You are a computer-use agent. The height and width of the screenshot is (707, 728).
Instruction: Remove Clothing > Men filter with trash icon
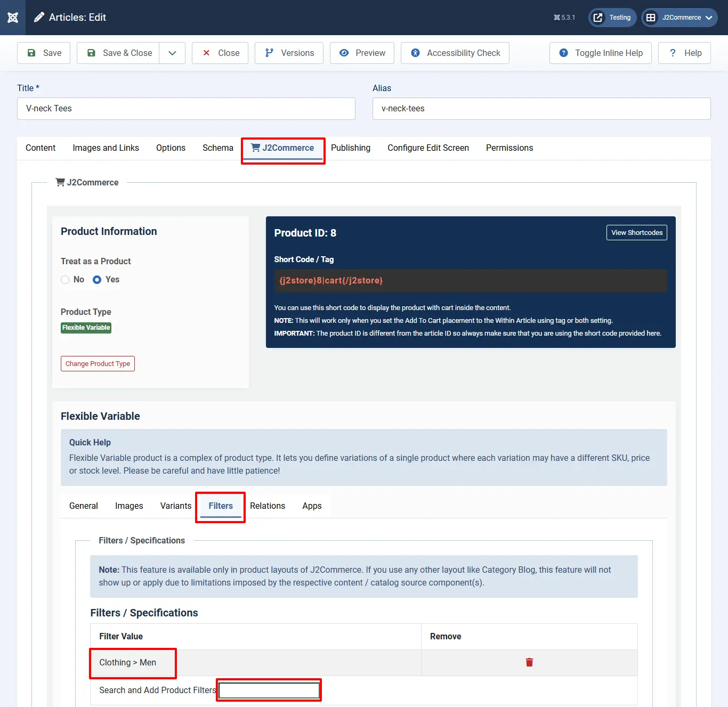point(529,663)
